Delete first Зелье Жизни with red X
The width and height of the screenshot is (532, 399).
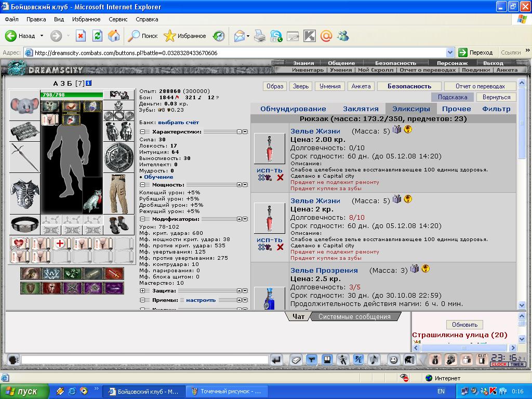point(280,178)
